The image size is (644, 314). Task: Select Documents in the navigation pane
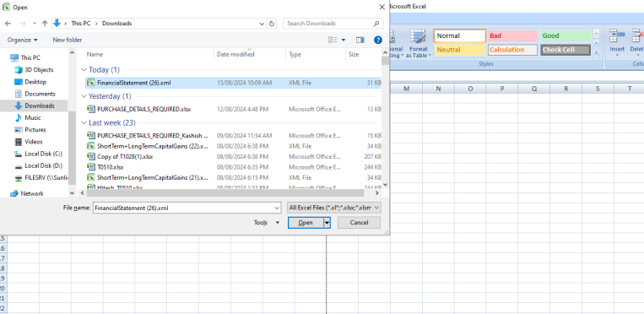coord(40,94)
